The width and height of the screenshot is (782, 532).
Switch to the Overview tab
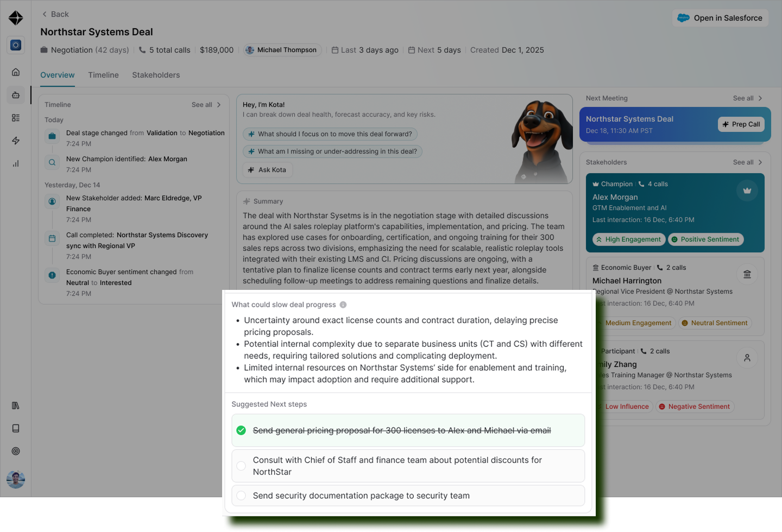click(58, 75)
